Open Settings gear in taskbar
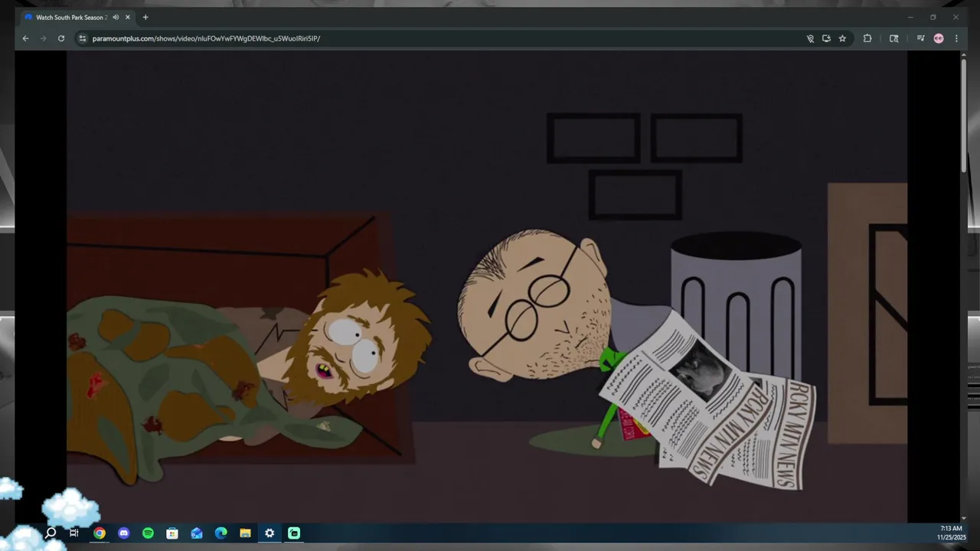Screen dimensions: 980x551 (x=269, y=533)
